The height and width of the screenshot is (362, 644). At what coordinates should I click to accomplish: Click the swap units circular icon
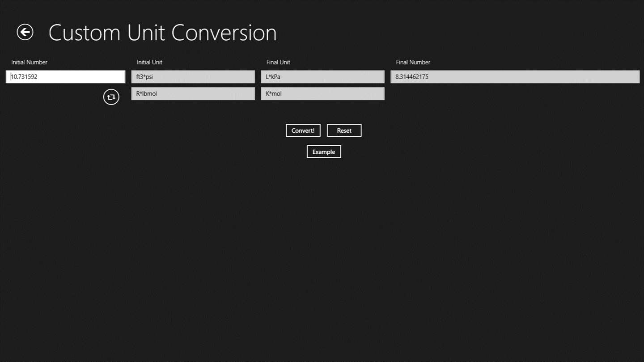coord(111,97)
